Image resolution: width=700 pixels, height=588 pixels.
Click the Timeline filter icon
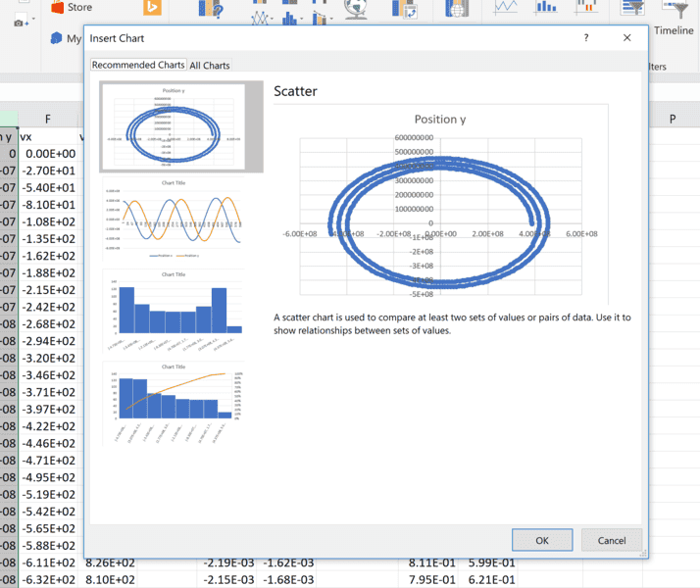[675, 10]
